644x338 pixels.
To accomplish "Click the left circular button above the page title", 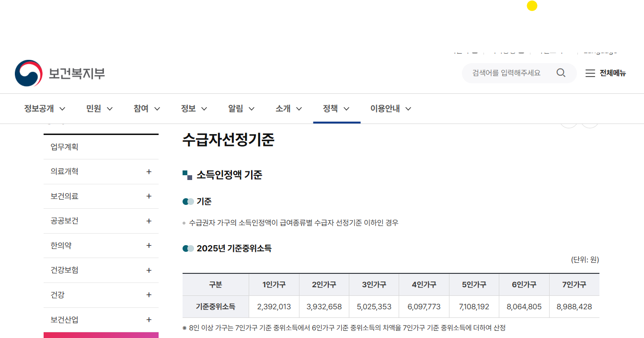I will pyautogui.click(x=569, y=121).
